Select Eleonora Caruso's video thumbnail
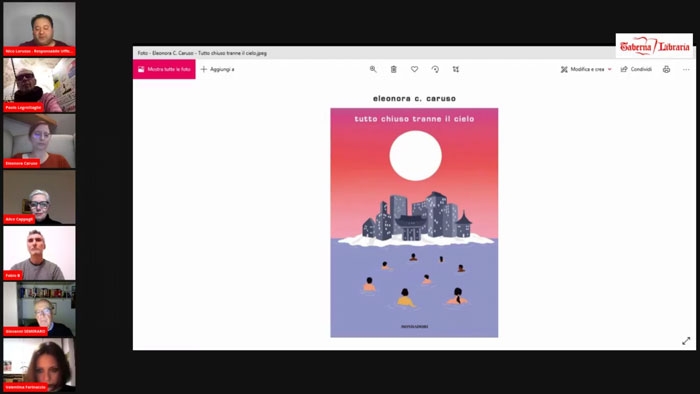 pos(39,141)
